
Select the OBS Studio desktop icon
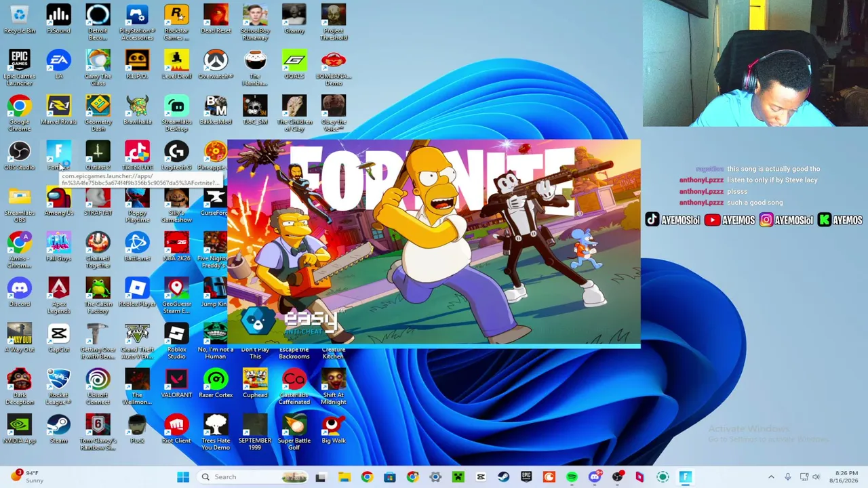(x=20, y=155)
